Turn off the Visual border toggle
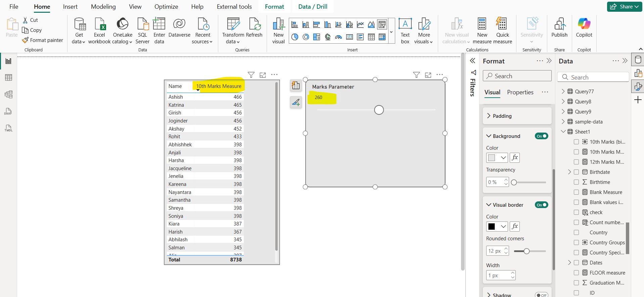Image resolution: width=644 pixels, height=297 pixels. tap(541, 205)
